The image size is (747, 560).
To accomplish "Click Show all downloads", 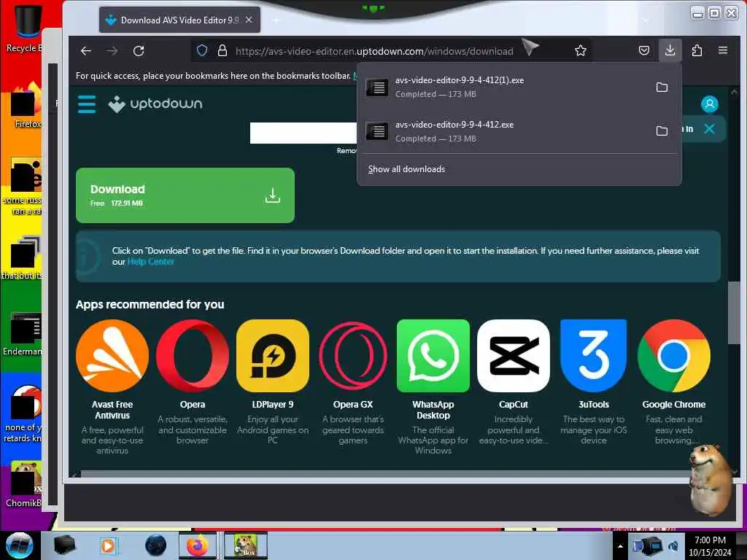I will click(x=406, y=169).
